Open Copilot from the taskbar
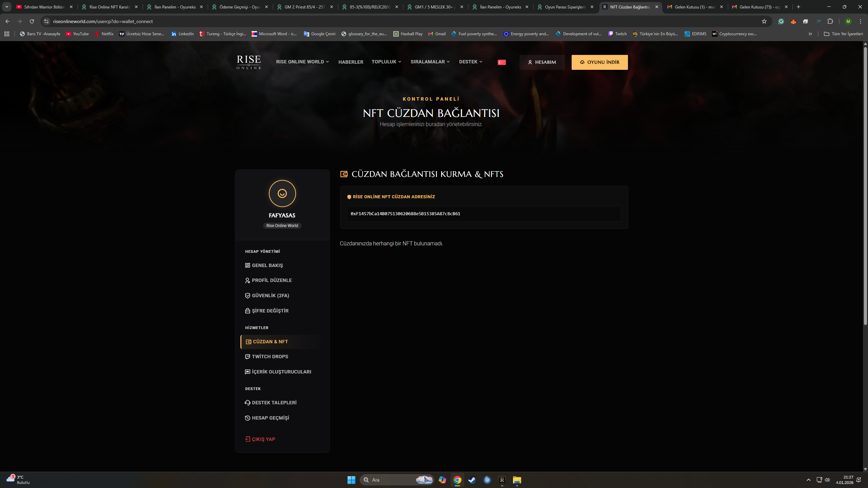 (x=442, y=480)
